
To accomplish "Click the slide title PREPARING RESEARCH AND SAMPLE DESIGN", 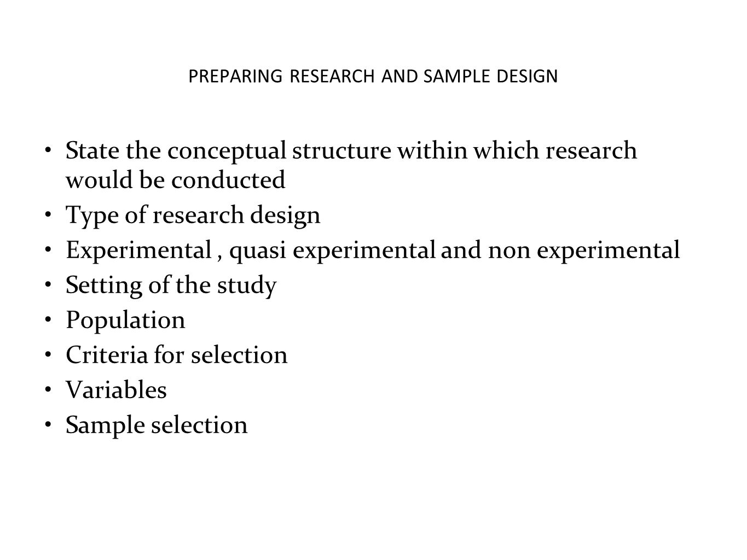I will 373,77.
